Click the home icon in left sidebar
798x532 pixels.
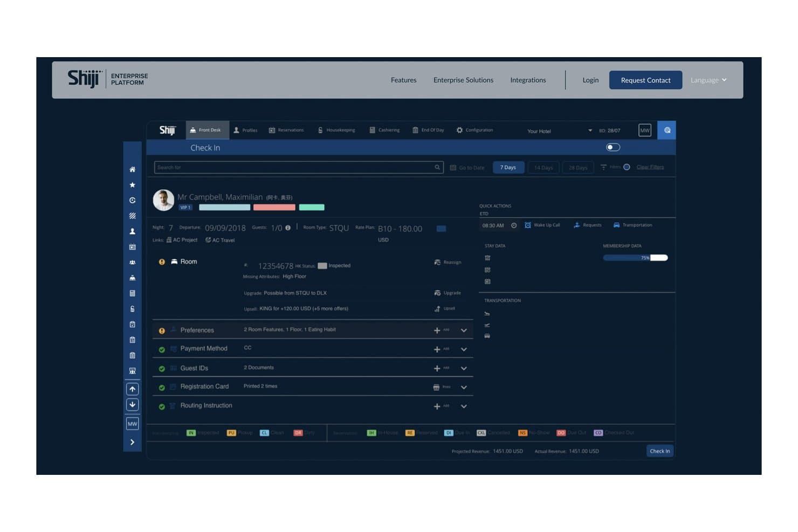pyautogui.click(x=132, y=169)
